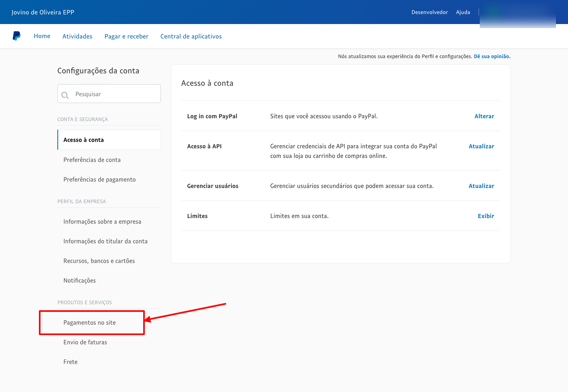Select Informações sobre a empresa
The height and width of the screenshot is (392, 568).
click(102, 222)
